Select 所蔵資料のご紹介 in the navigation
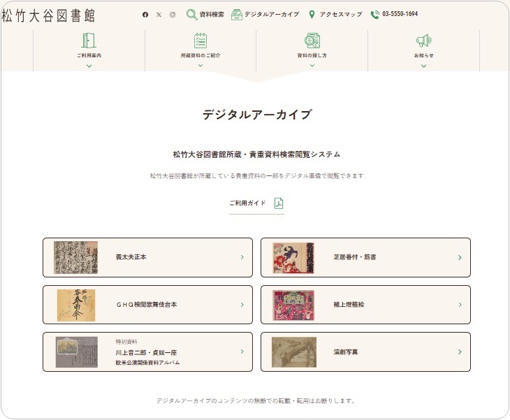 coord(201,55)
